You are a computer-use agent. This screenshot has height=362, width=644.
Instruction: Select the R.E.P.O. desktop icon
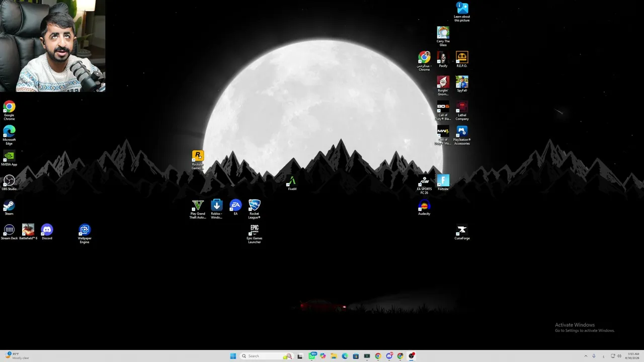[462, 59]
